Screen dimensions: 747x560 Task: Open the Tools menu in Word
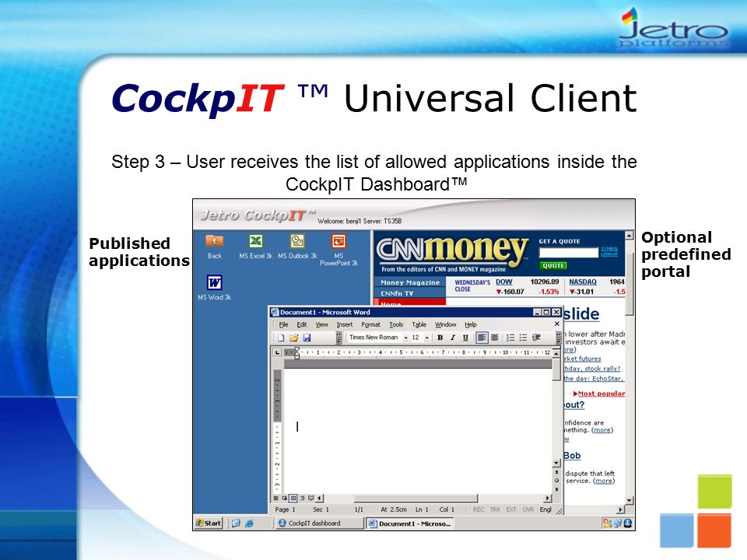tap(396, 324)
